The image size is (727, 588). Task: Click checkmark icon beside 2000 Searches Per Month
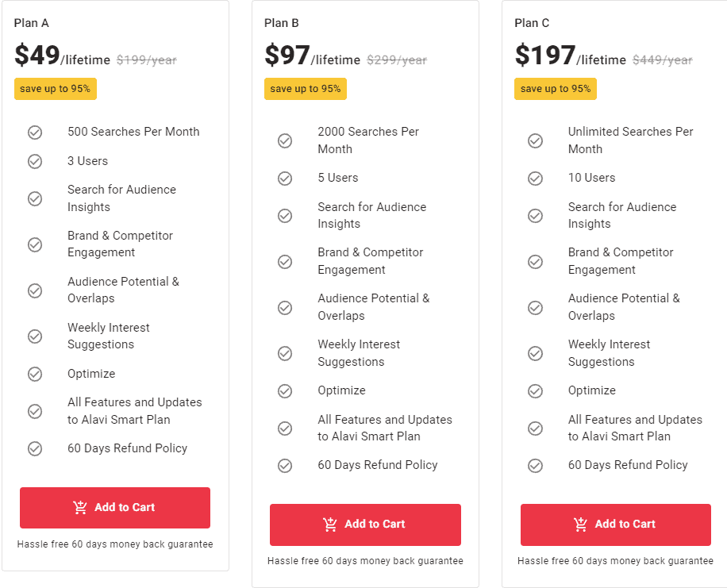click(x=285, y=141)
